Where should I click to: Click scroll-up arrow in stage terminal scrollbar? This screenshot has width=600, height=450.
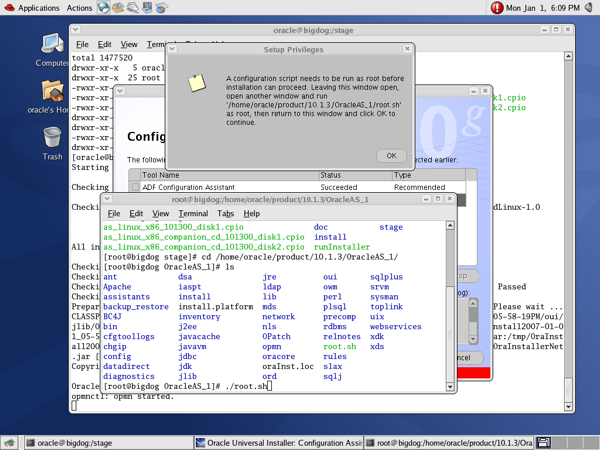click(568, 56)
